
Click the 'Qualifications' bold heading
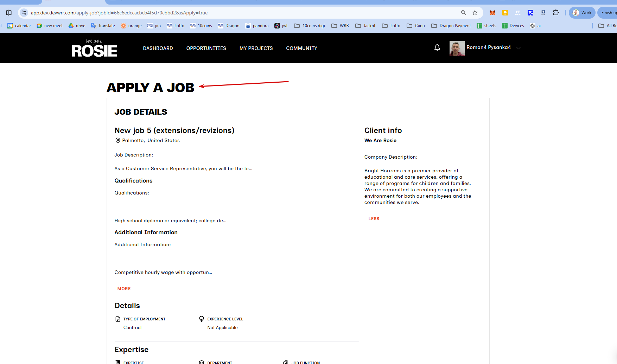tap(133, 180)
